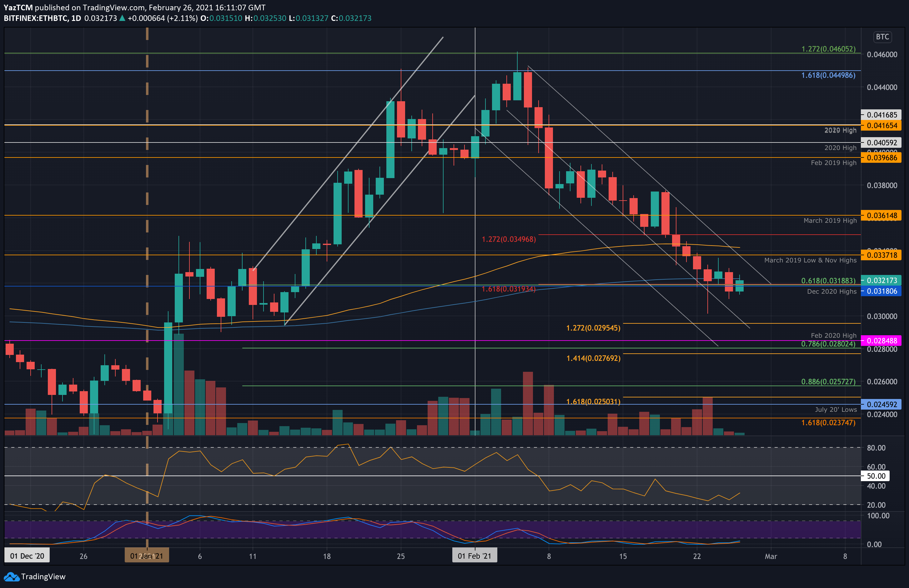The height and width of the screenshot is (588, 909).
Task: Click the orange 0.033718 price axis label
Action: coord(881,255)
